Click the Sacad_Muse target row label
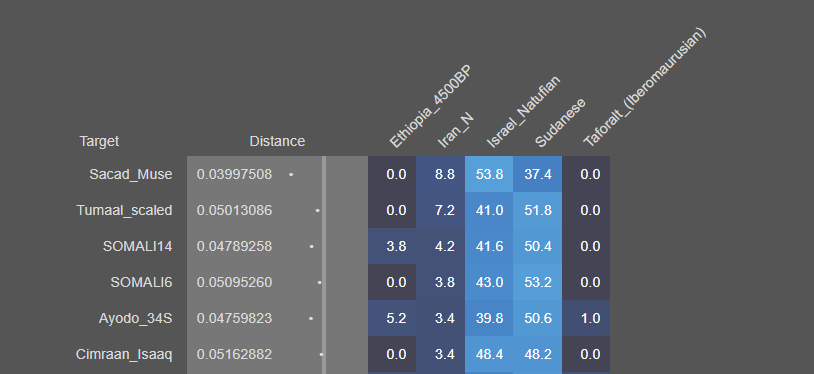The height and width of the screenshot is (374, 814). [x=130, y=174]
